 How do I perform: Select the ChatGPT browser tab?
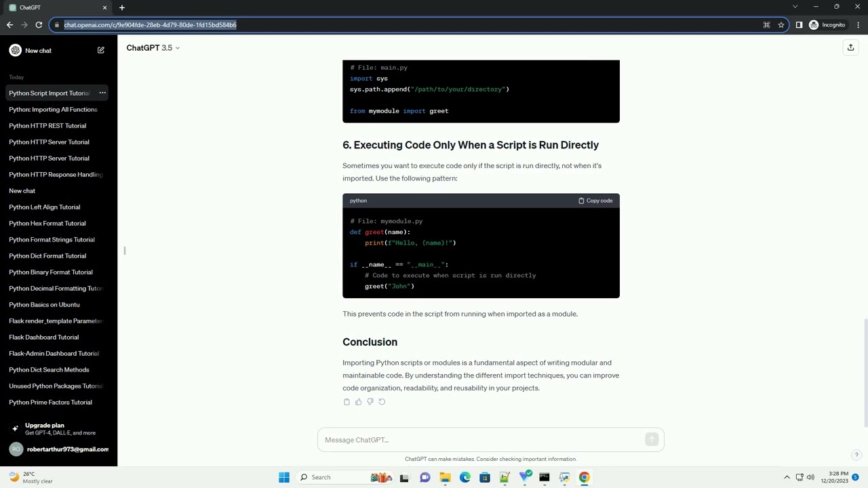pos(58,7)
